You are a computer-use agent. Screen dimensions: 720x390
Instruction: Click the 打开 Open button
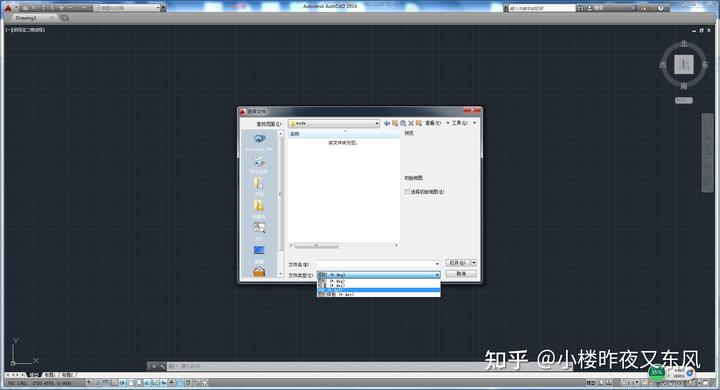(458, 262)
